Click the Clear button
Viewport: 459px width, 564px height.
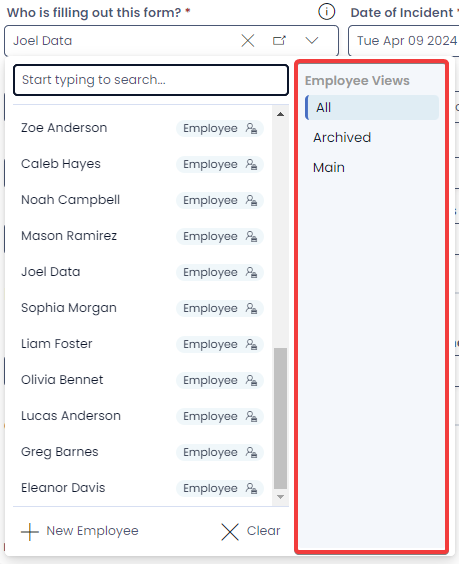(x=251, y=531)
